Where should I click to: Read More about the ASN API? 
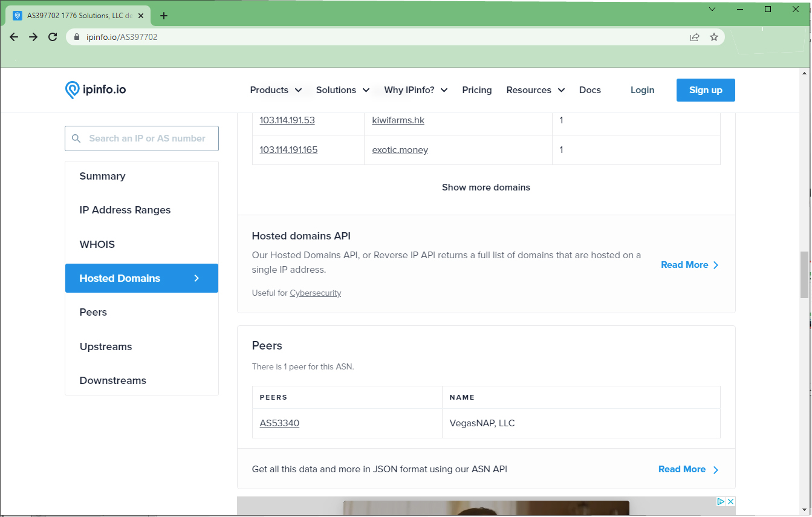click(687, 469)
